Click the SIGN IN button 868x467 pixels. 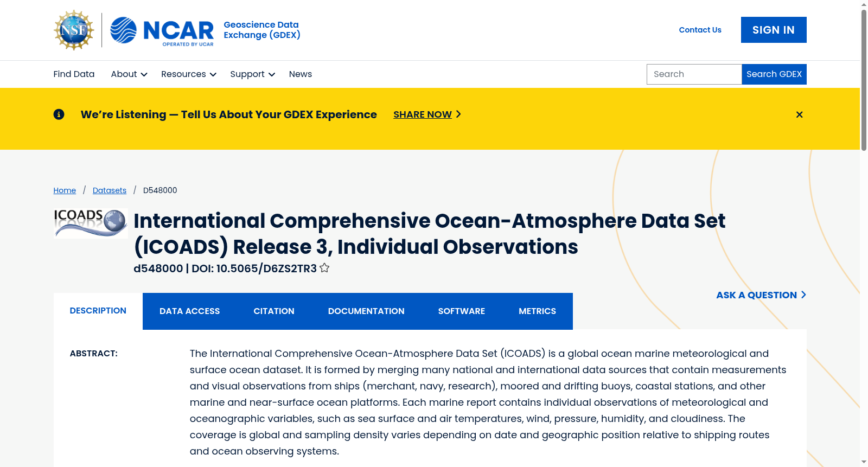774,30
